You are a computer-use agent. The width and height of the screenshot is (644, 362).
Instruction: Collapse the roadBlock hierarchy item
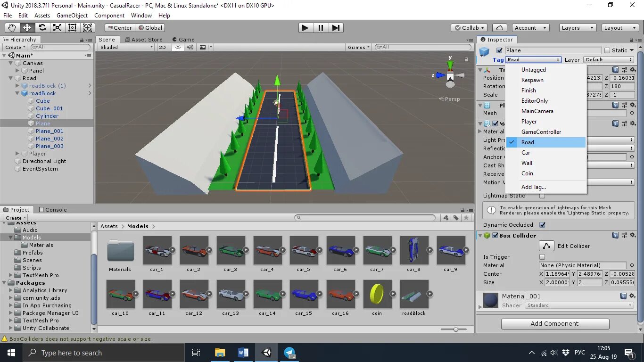17,93
